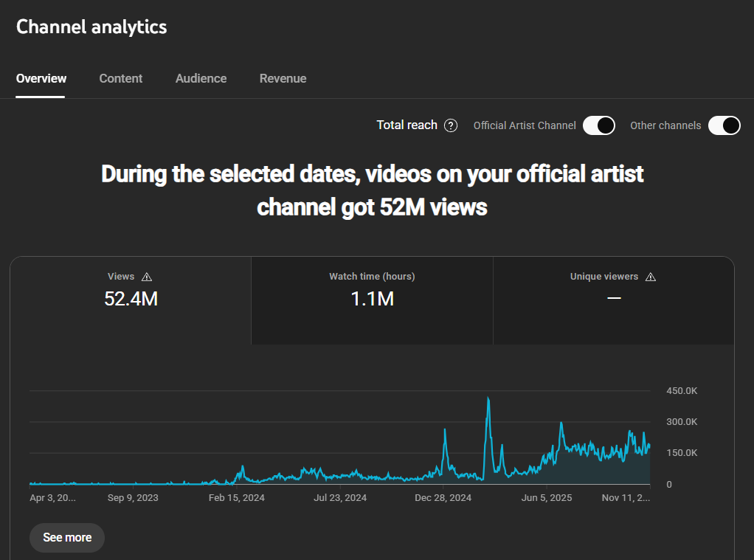Disable the Other channels switch
Image resolution: width=754 pixels, height=560 pixels.
tap(724, 125)
